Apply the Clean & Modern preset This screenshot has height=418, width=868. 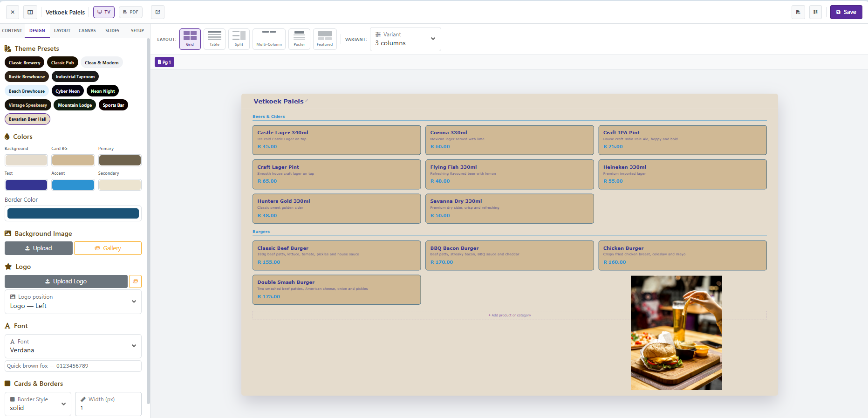point(102,62)
